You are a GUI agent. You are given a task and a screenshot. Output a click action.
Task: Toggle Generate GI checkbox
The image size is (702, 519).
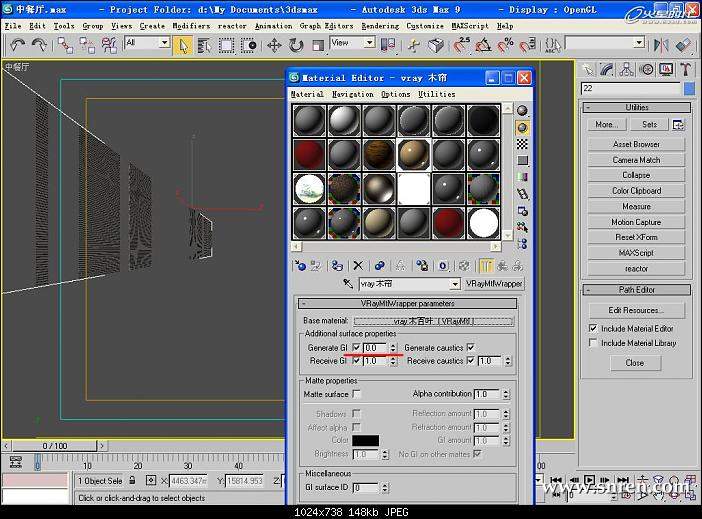pyautogui.click(x=356, y=347)
